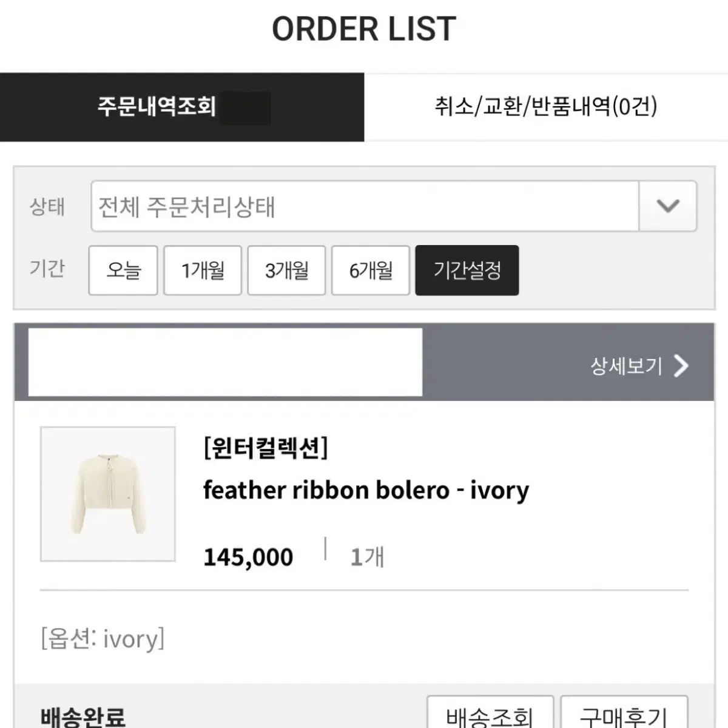The width and height of the screenshot is (728, 728).
Task: Switch to 취소/교환/반품내역 tab
Action: [x=546, y=107]
